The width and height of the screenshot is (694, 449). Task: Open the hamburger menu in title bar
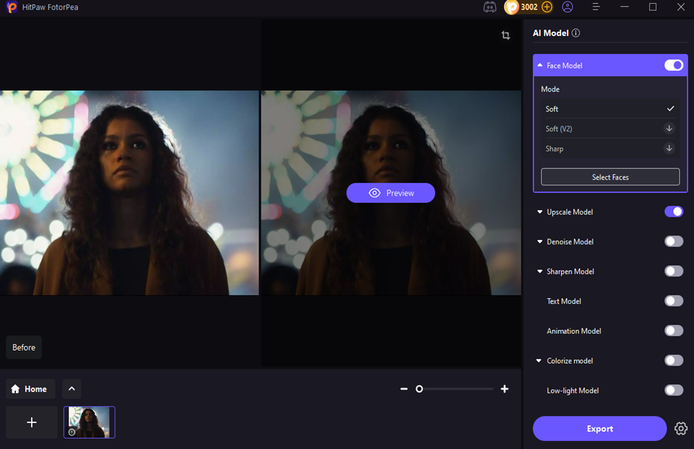pos(596,7)
